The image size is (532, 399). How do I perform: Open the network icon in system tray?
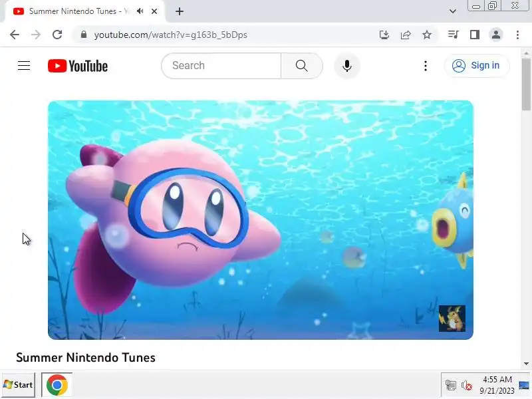pyautogui.click(x=451, y=386)
